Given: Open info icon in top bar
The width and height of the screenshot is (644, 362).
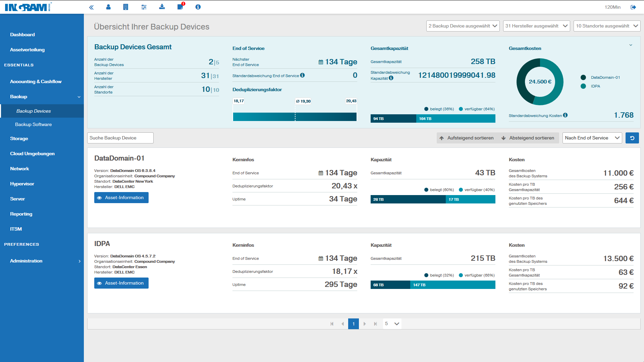Looking at the screenshot, I should tap(198, 7).
